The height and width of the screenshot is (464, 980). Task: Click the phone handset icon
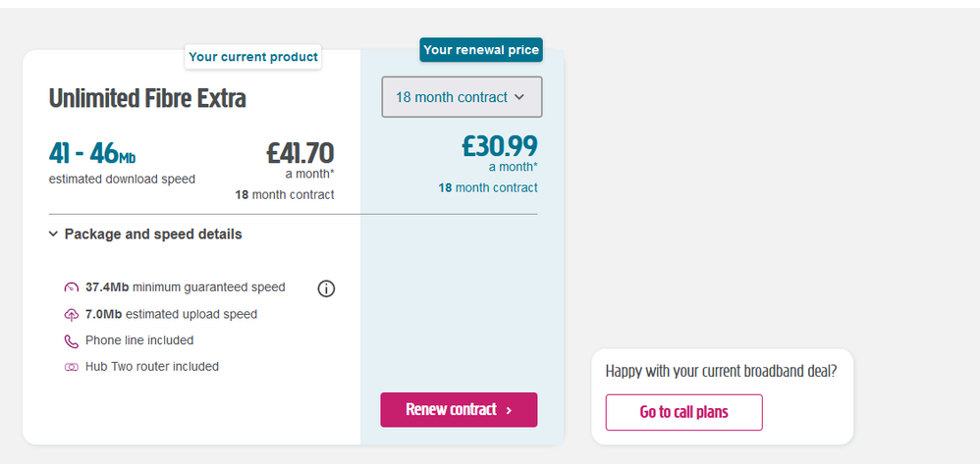(71, 341)
